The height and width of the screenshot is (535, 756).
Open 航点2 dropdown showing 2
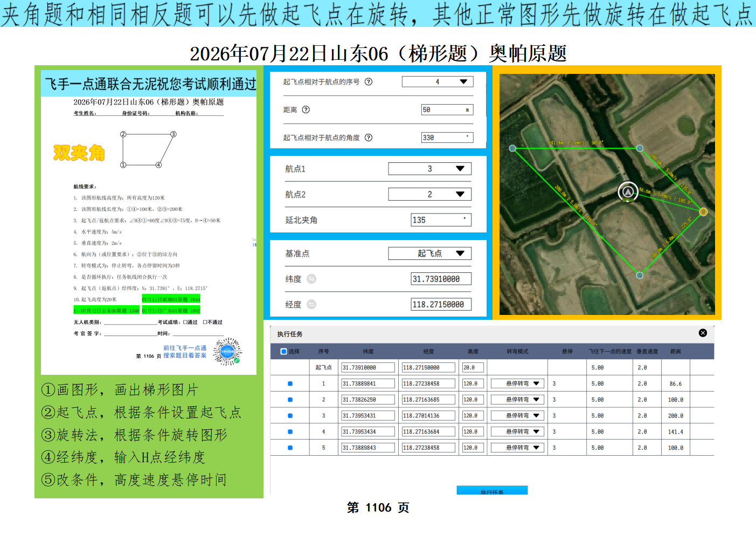pos(430,194)
